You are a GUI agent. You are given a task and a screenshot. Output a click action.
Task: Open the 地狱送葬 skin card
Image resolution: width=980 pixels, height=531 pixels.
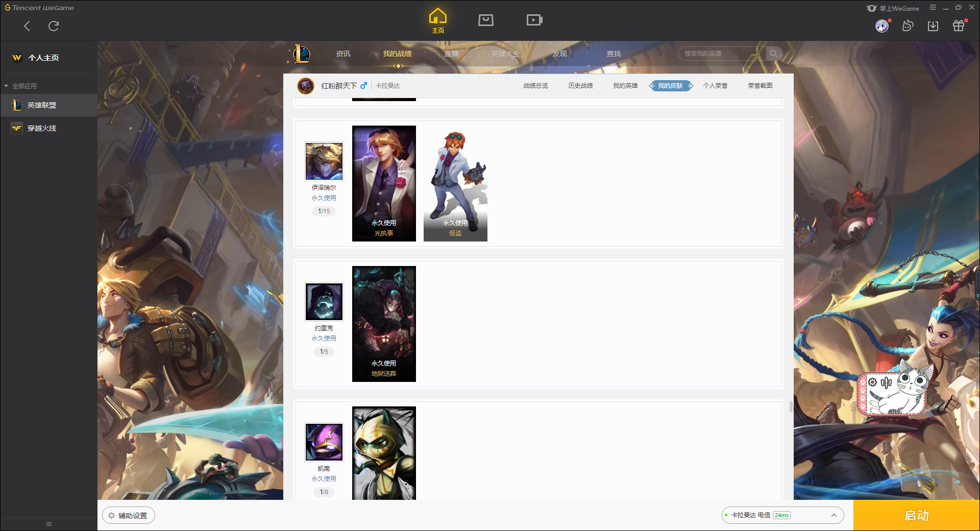click(384, 324)
